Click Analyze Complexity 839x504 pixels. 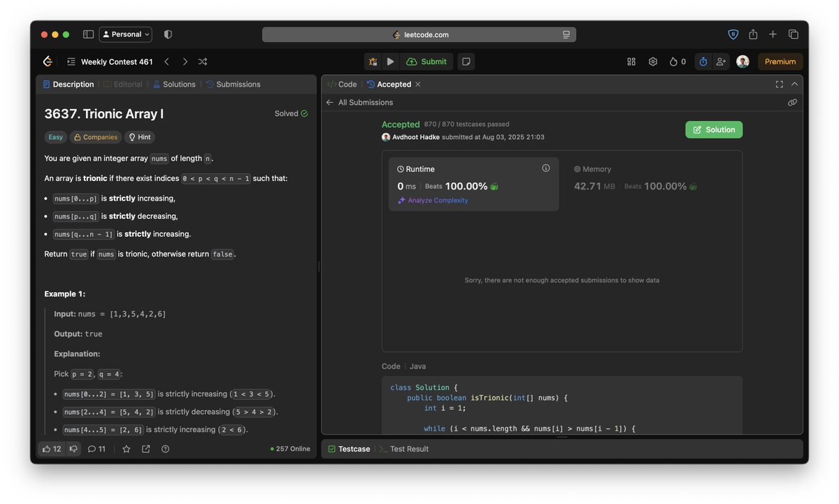pyautogui.click(x=433, y=201)
